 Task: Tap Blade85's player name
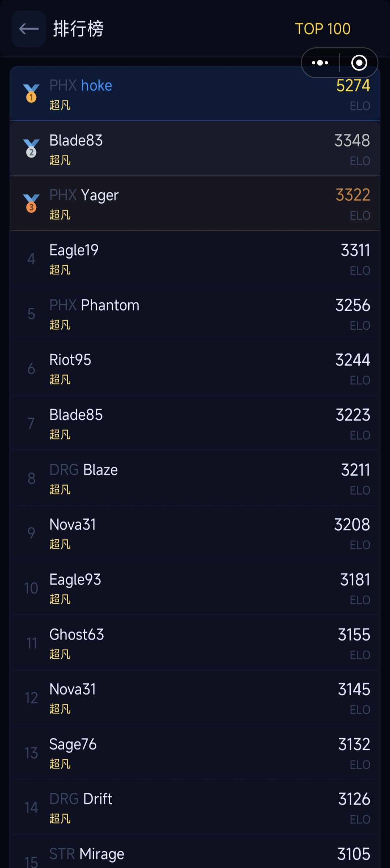(76, 415)
